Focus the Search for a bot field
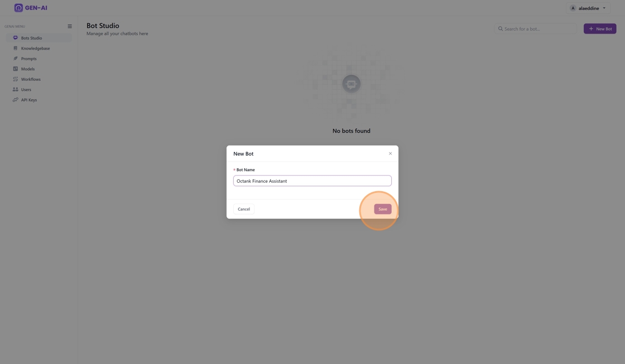The image size is (625, 364). [x=539, y=29]
